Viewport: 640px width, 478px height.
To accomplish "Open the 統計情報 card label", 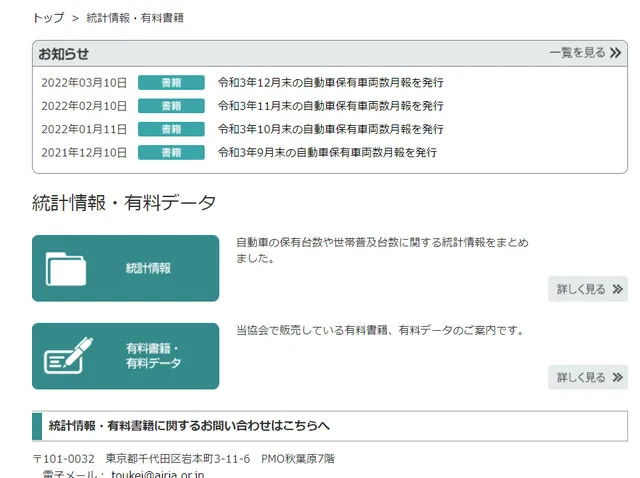I will pyautogui.click(x=148, y=268).
